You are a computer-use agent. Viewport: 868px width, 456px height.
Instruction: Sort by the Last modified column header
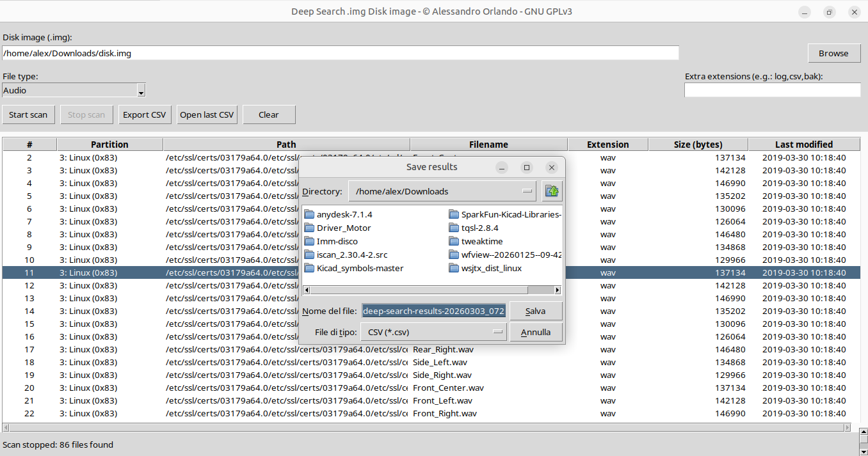pos(804,145)
